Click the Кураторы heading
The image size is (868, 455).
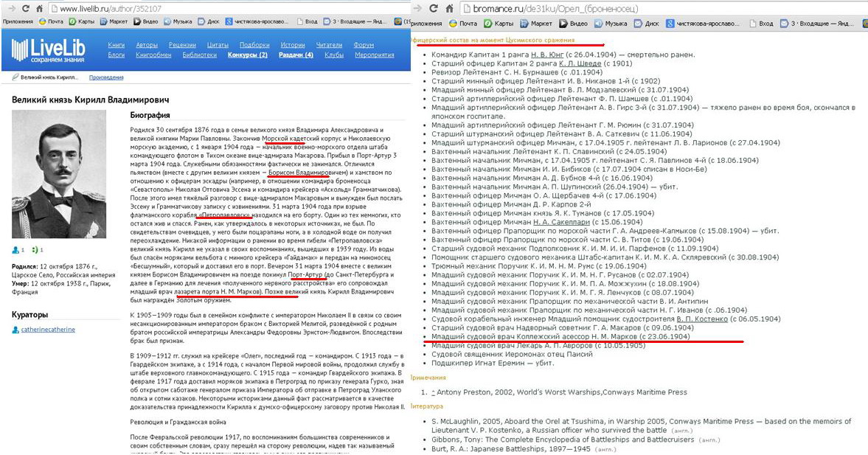(x=30, y=314)
